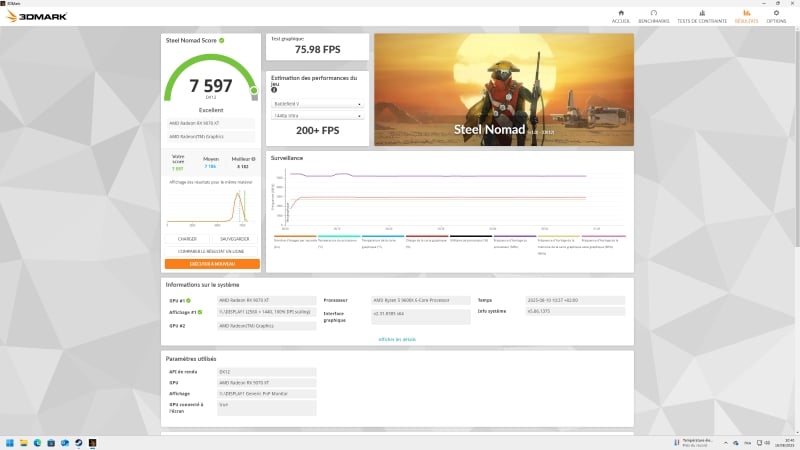Click the Afficher les détails link
800x450 pixels.
point(397,339)
